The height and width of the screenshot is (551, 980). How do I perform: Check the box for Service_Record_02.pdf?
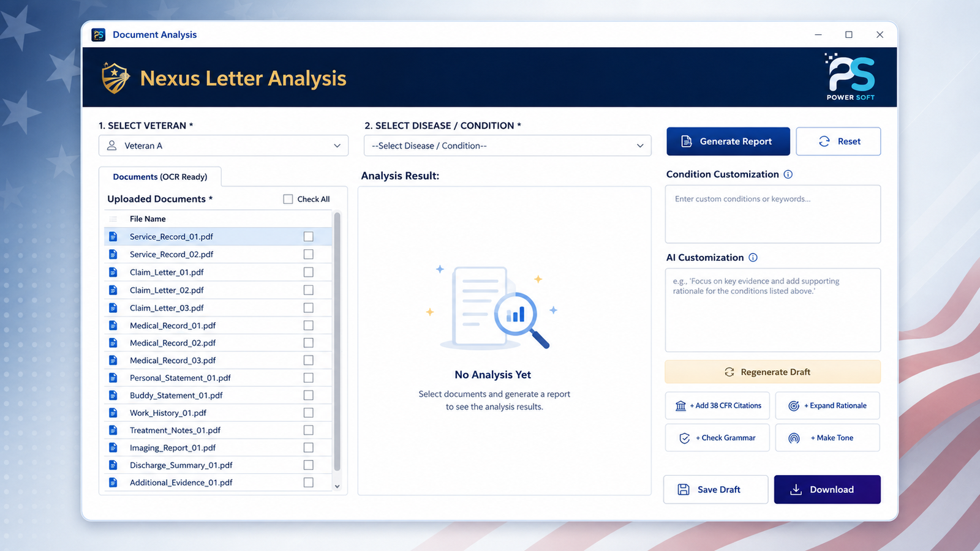point(309,254)
